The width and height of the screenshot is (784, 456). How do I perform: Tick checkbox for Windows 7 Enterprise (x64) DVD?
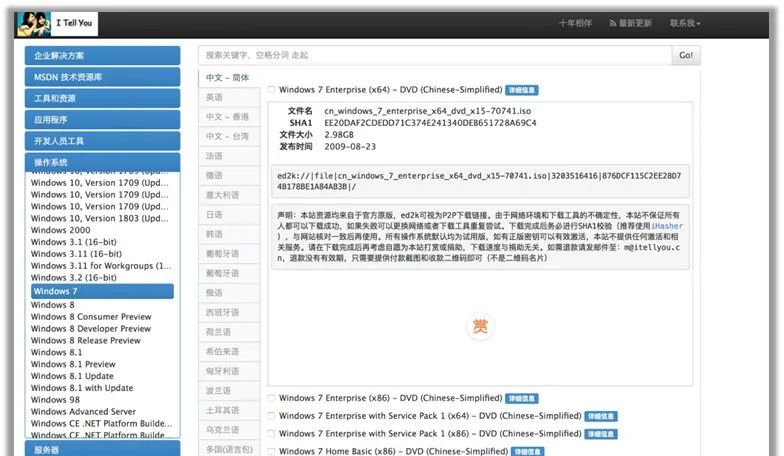[x=271, y=90]
